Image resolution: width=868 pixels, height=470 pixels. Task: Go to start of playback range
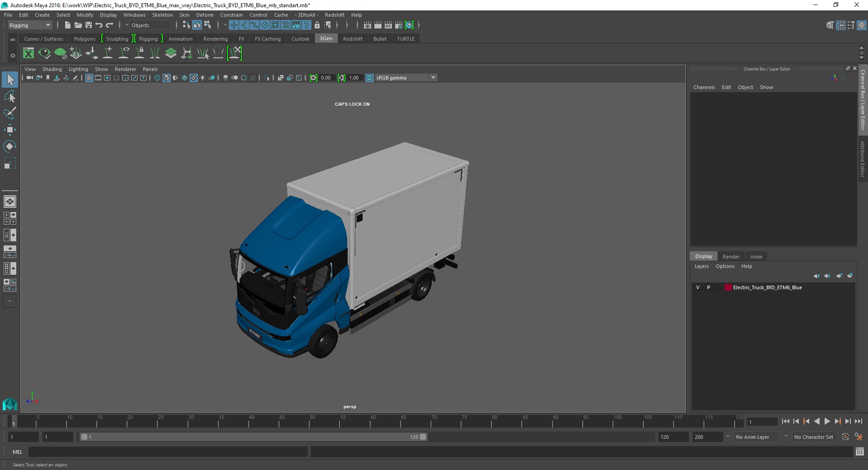click(785, 421)
